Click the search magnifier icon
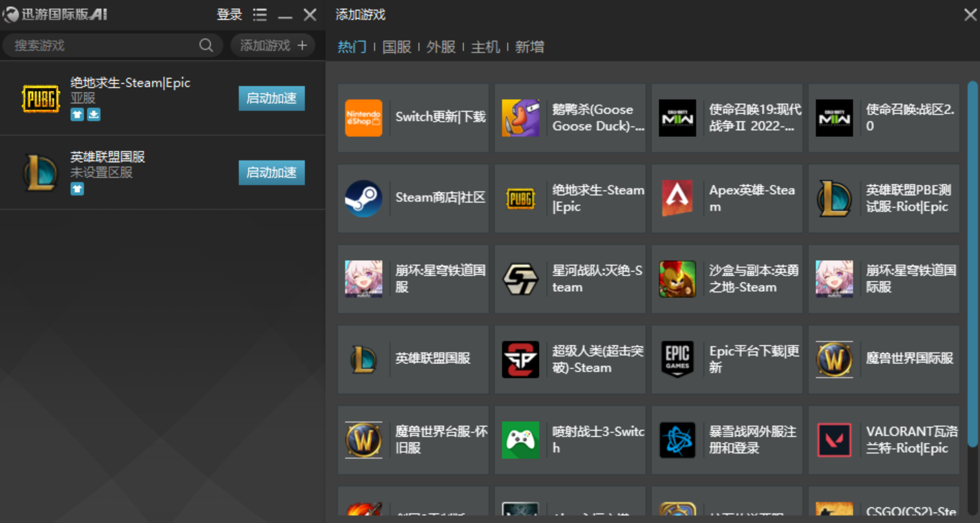Viewport: 980px width, 523px height. 206,45
